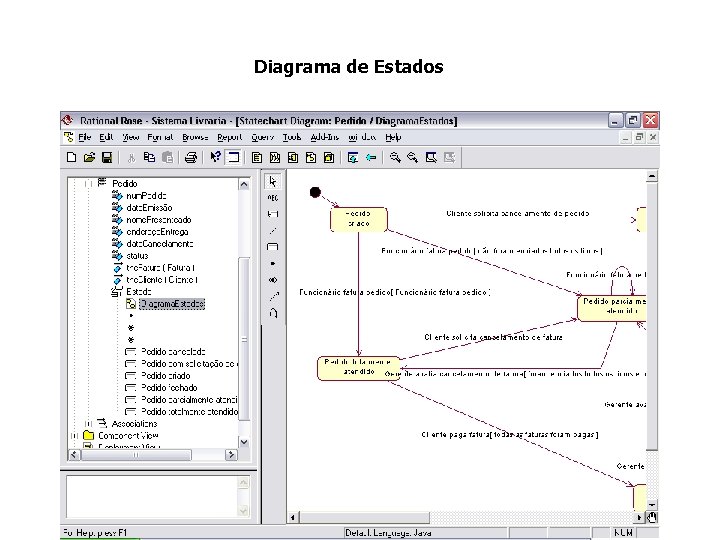Open the Add-Ins menu

coord(325,137)
